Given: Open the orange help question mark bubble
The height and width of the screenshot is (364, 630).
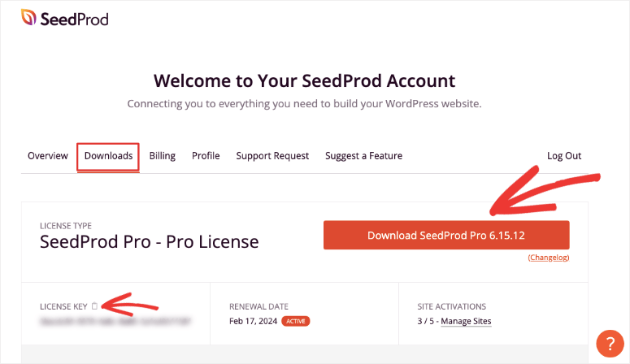Looking at the screenshot, I should tap(608, 343).
